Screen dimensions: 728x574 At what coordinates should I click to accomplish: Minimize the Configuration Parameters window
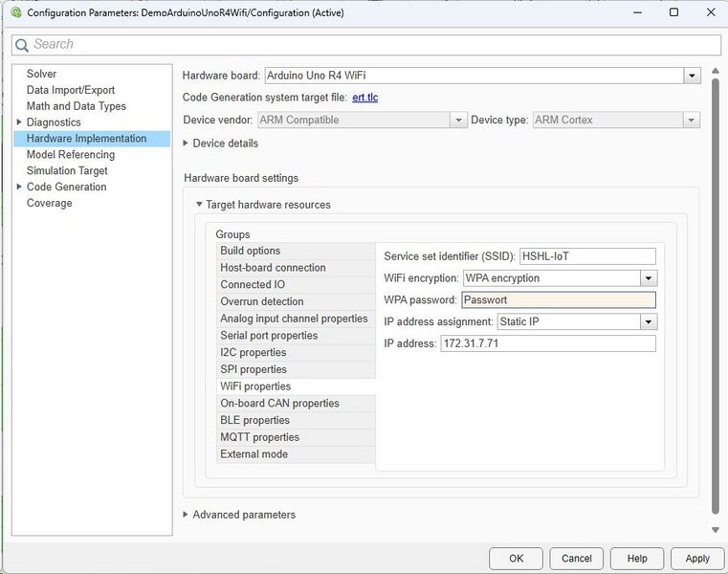click(x=637, y=12)
